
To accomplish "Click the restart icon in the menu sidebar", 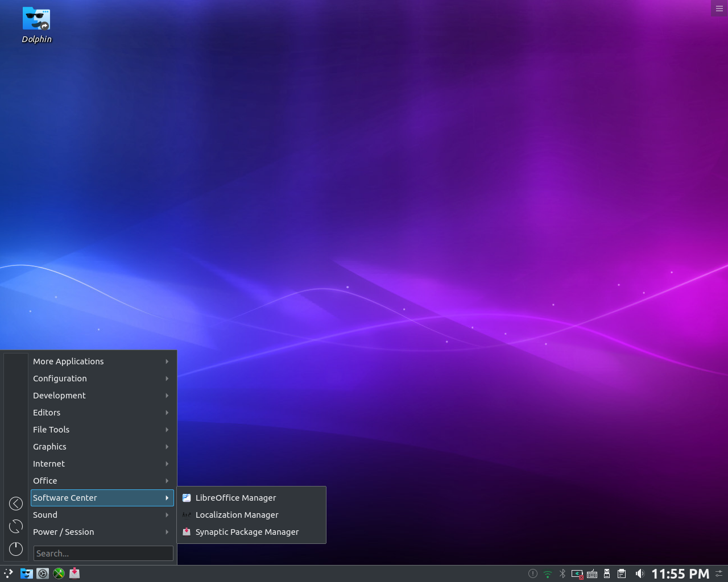I will click(x=16, y=526).
